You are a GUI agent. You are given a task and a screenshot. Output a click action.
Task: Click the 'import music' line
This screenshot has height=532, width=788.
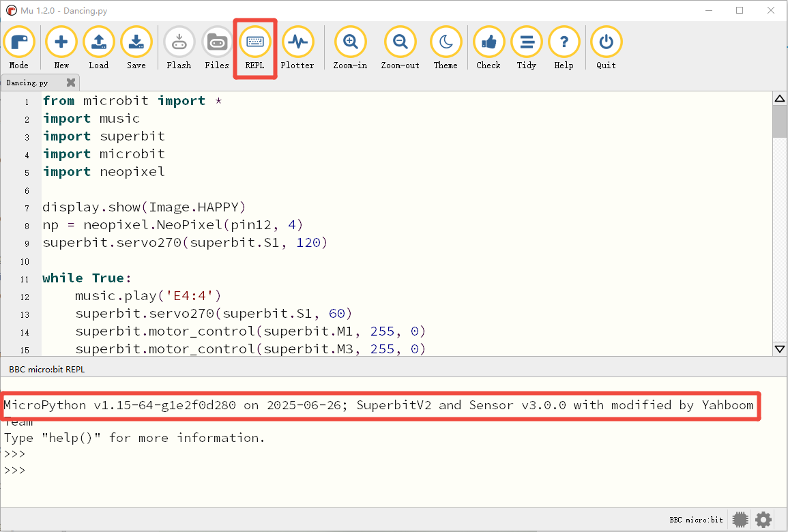pos(91,119)
